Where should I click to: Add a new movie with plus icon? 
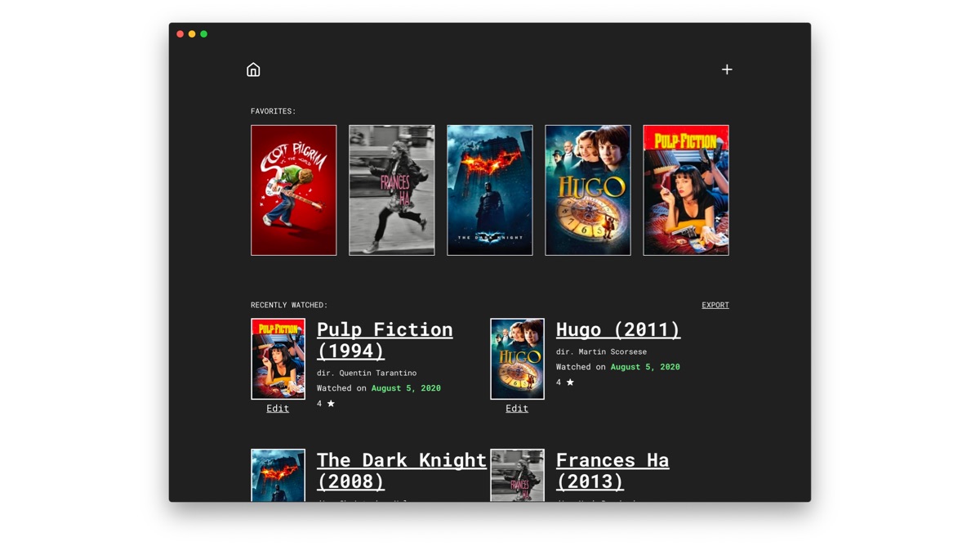[727, 69]
